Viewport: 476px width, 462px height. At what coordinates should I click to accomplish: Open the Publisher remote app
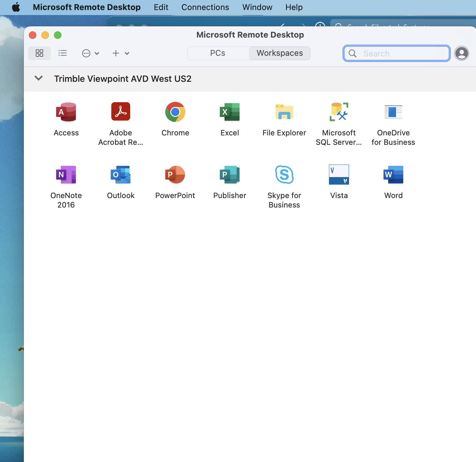click(x=230, y=175)
